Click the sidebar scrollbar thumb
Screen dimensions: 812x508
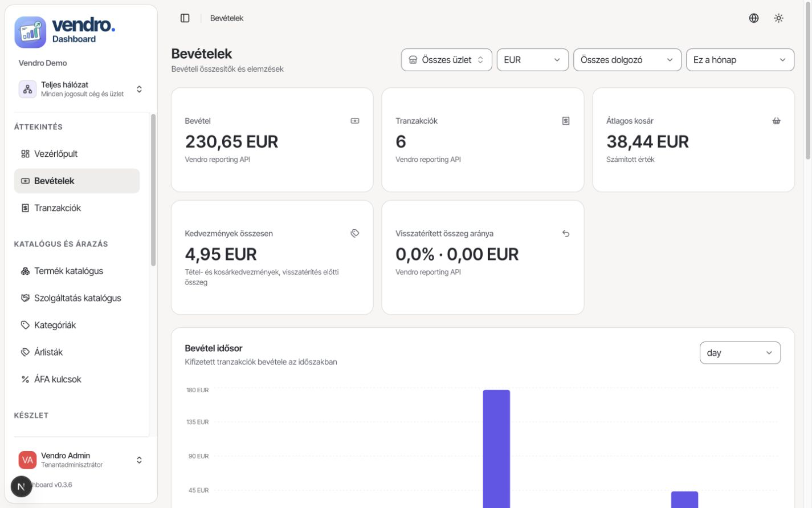click(x=153, y=190)
